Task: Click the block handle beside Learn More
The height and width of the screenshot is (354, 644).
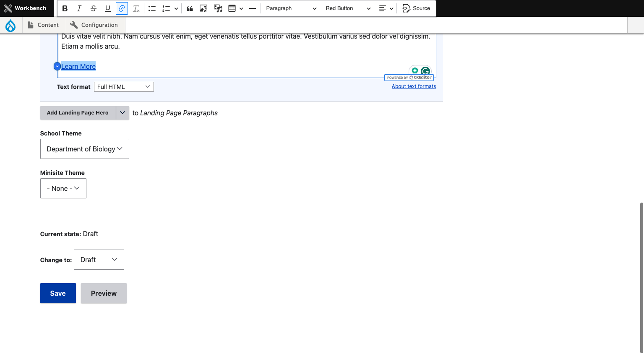Action: pos(57,66)
